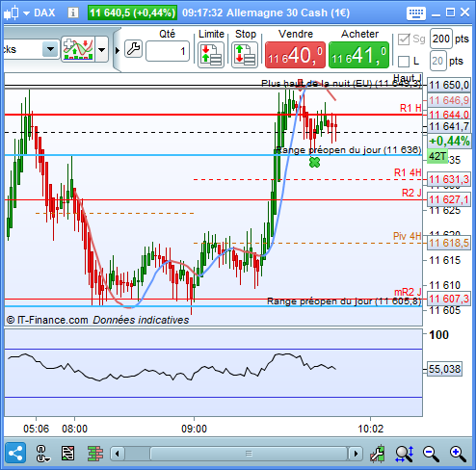The image size is (476, 470).
Task: Click the green cross marker on chart
Action: [x=315, y=162]
